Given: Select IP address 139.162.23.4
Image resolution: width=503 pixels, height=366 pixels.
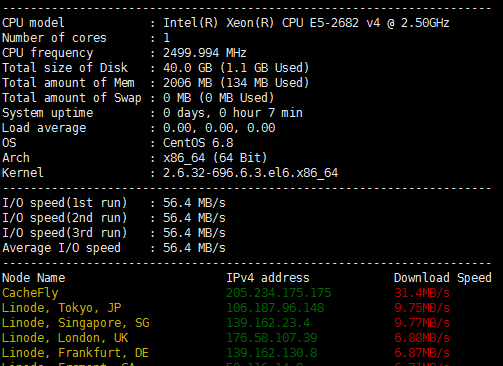Looking at the screenshot, I should (268, 323).
